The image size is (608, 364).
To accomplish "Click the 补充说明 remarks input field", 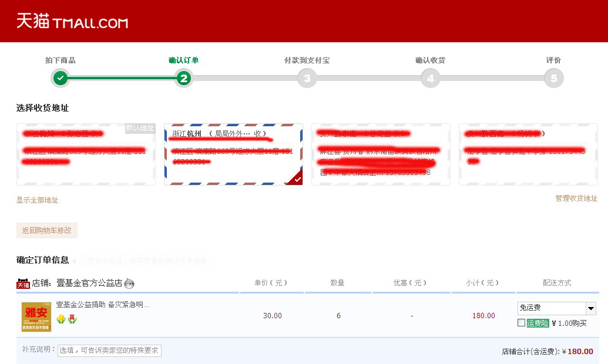I will click(109, 350).
